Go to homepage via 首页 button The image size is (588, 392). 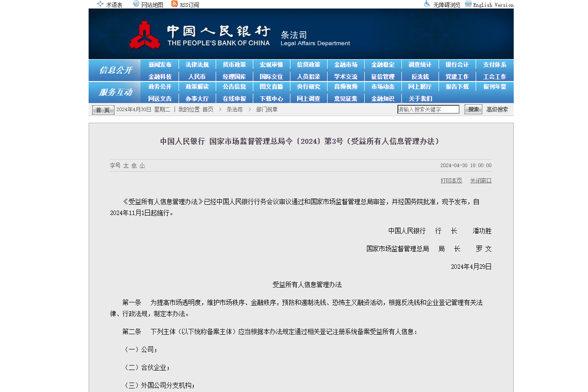point(103,110)
